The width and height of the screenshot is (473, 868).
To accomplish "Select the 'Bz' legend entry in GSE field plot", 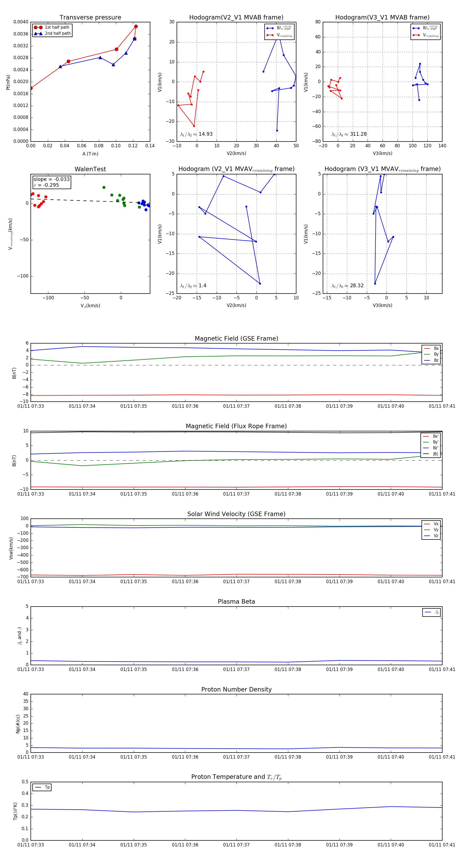I will (431, 360).
